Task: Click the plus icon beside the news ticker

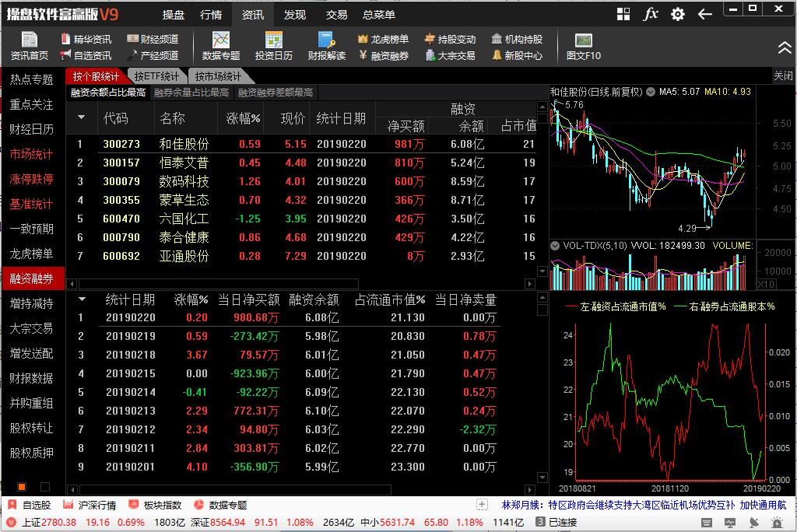Action: point(482,505)
